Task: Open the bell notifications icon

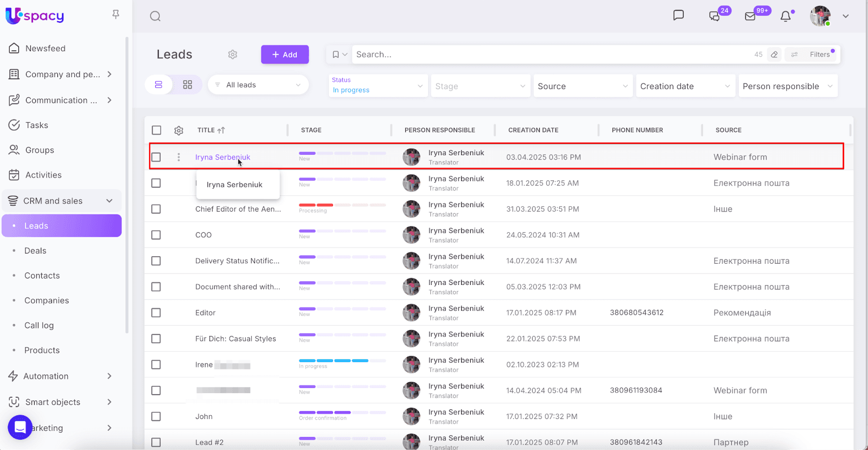Action: coord(785,16)
